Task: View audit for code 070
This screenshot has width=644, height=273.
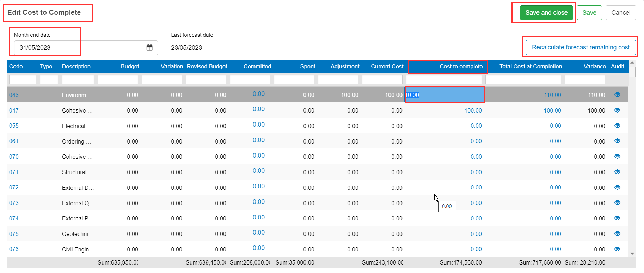Action: click(x=617, y=156)
